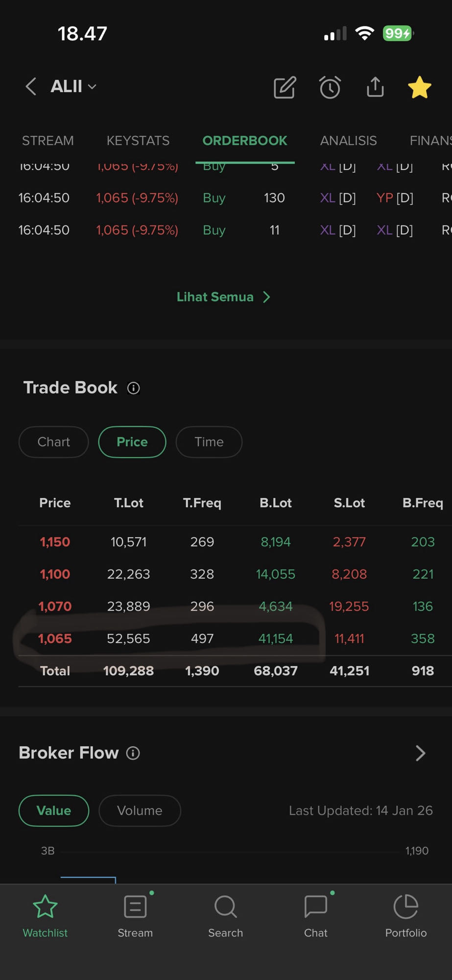The image size is (452, 980).
Task: Open the note edit icon
Action: (285, 88)
